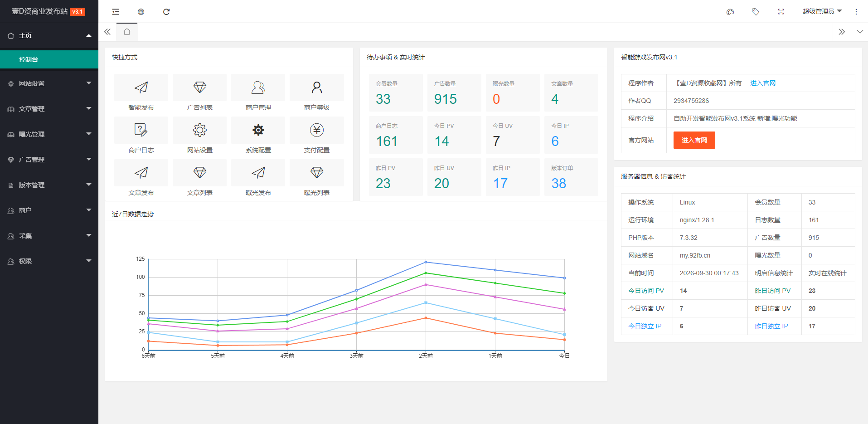Open 商户管理 shortcut icon
The image size is (868, 424).
(258, 88)
